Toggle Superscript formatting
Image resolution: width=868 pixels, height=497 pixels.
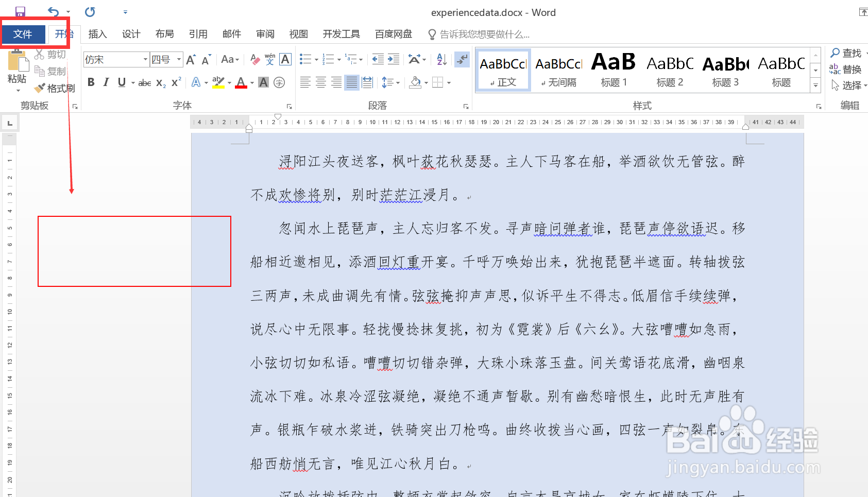176,82
